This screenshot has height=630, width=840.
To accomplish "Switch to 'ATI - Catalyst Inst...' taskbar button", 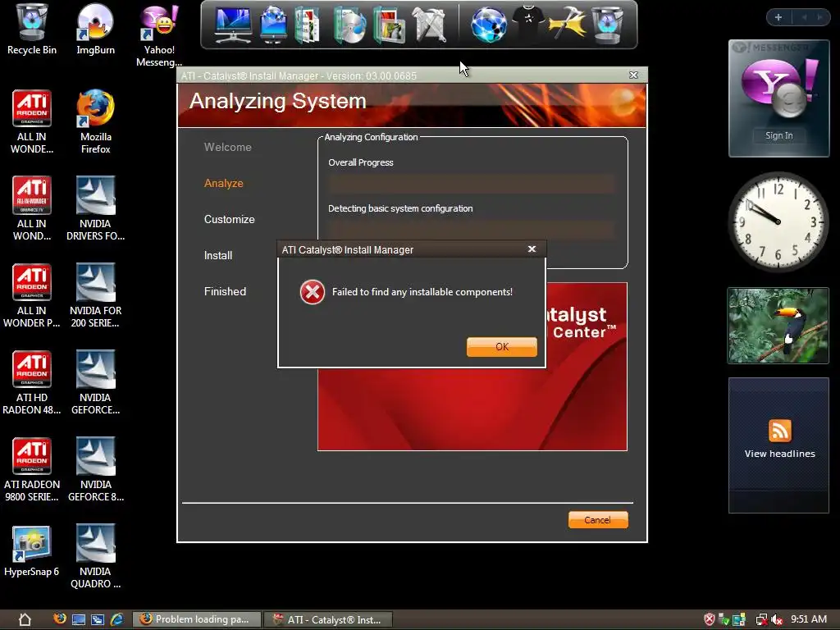I will pos(328,619).
